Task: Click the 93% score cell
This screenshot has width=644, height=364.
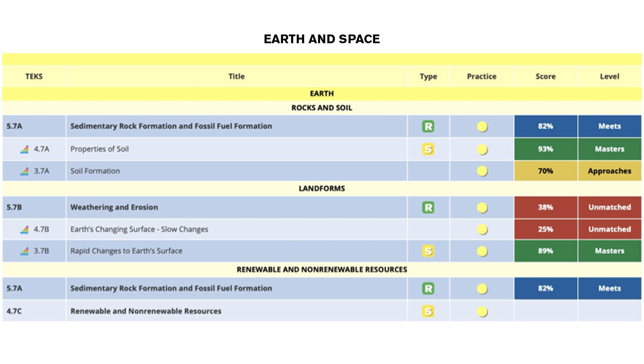Action: (545, 149)
